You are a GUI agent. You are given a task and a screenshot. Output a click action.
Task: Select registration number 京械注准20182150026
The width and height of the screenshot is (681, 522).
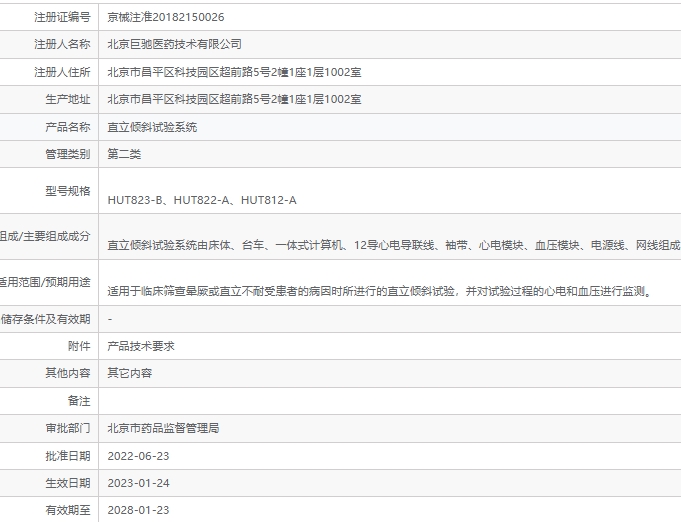pyautogui.click(x=166, y=17)
